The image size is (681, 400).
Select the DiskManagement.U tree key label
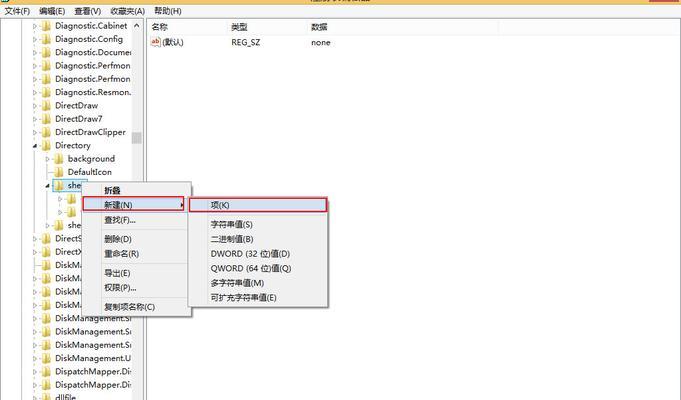click(93, 358)
